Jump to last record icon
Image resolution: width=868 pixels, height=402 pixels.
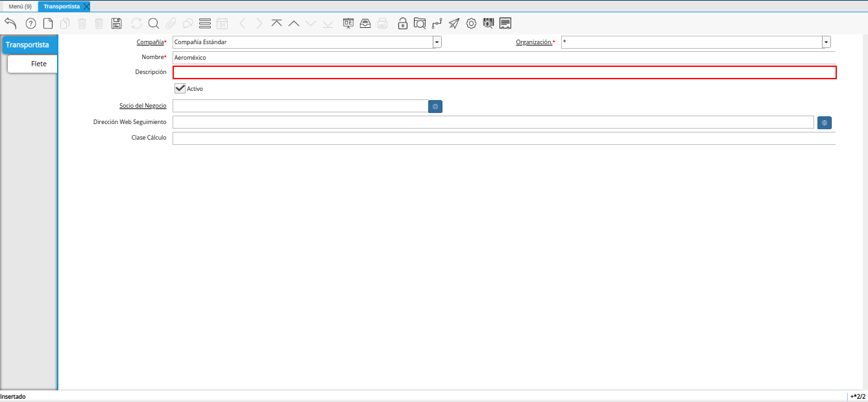328,23
